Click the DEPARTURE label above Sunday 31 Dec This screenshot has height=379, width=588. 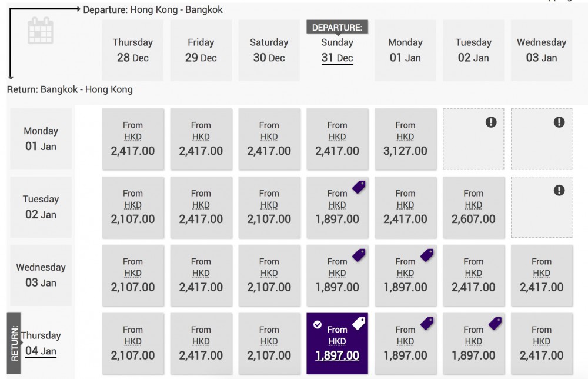pos(337,26)
